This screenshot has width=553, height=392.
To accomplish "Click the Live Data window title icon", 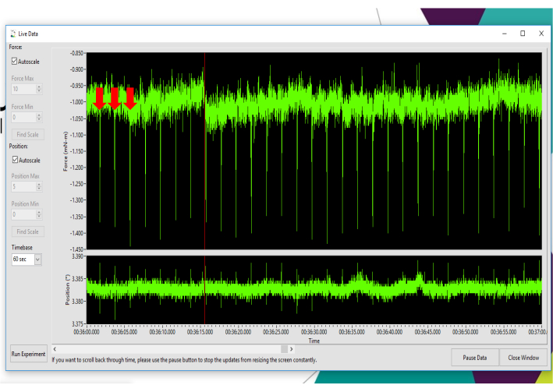I will 12,34.
